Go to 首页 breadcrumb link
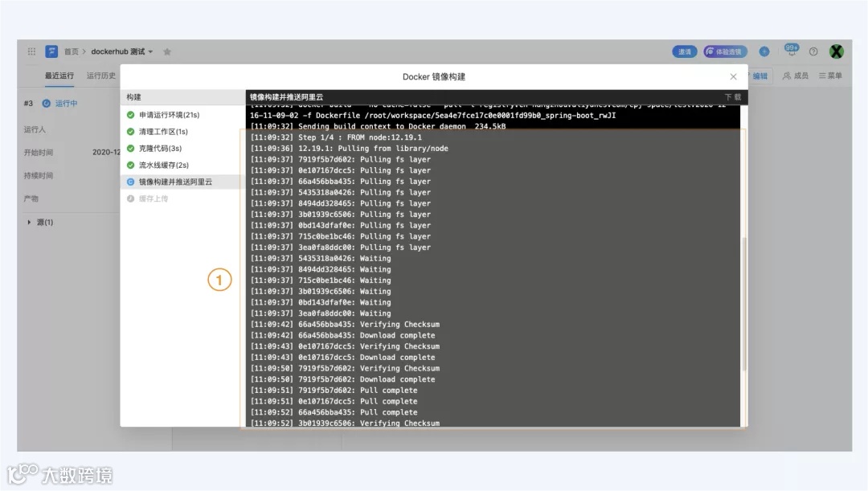This screenshot has height=491, width=868. [72, 51]
